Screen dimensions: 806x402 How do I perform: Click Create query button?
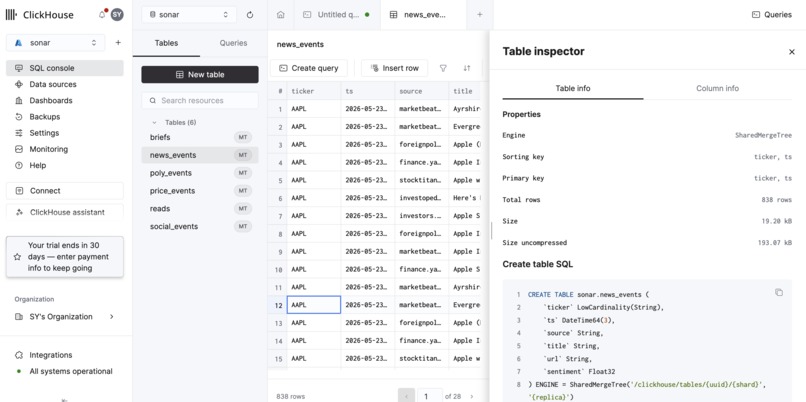pos(309,68)
